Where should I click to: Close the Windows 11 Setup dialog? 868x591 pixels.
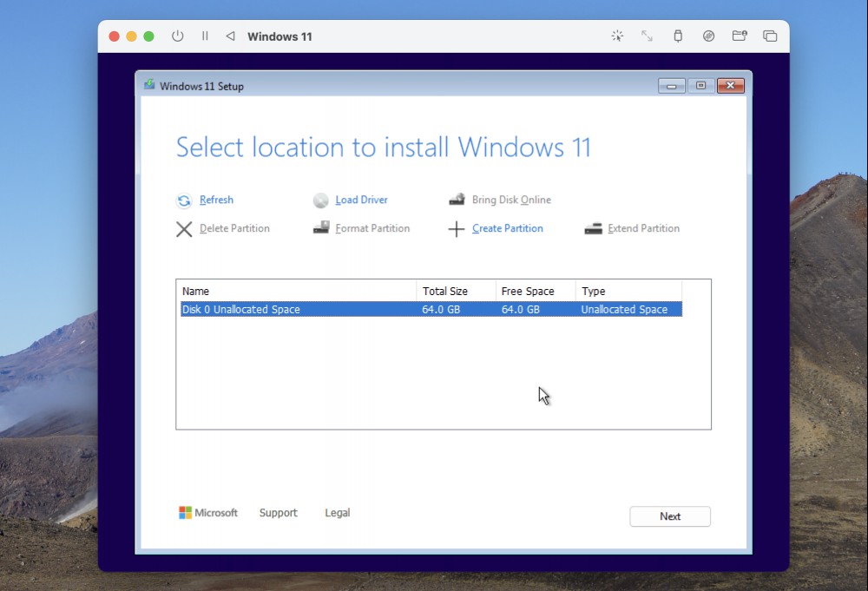click(731, 86)
